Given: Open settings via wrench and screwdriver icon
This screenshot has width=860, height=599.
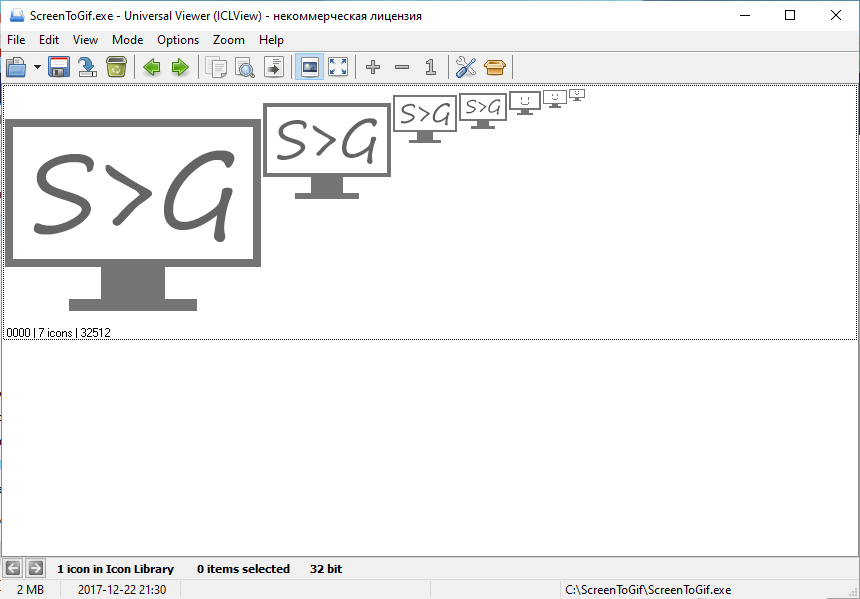Looking at the screenshot, I should click(x=466, y=67).
